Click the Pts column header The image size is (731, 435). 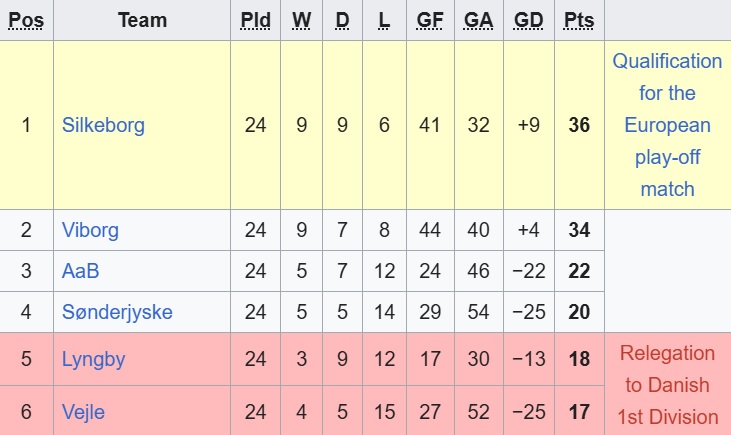[x=579, y=21]
